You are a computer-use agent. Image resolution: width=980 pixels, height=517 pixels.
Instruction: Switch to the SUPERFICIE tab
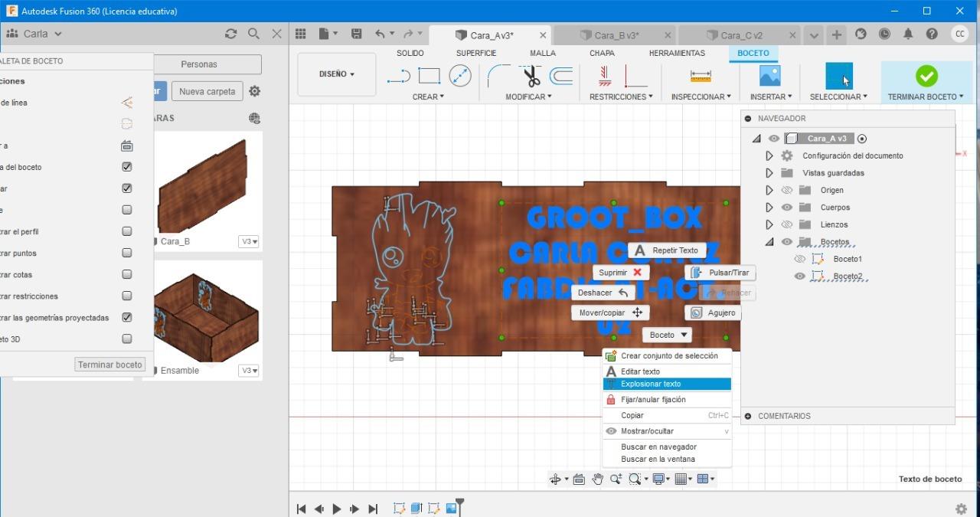(476, 53)
